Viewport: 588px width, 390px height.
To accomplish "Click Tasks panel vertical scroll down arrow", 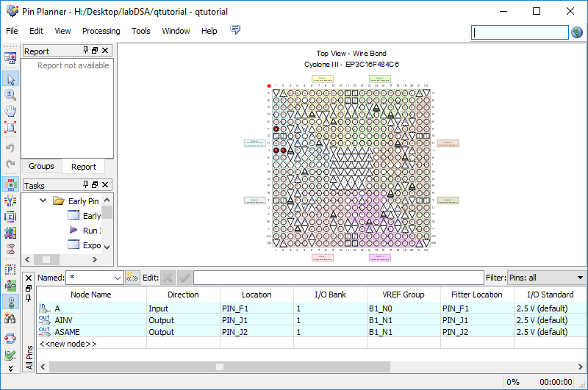I will coord(107,248).
